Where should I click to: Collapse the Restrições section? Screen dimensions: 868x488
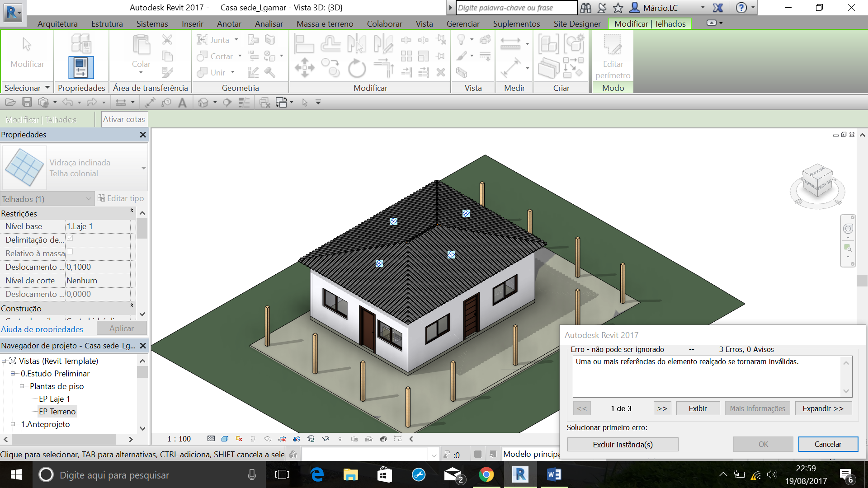(x=132, y=211)
